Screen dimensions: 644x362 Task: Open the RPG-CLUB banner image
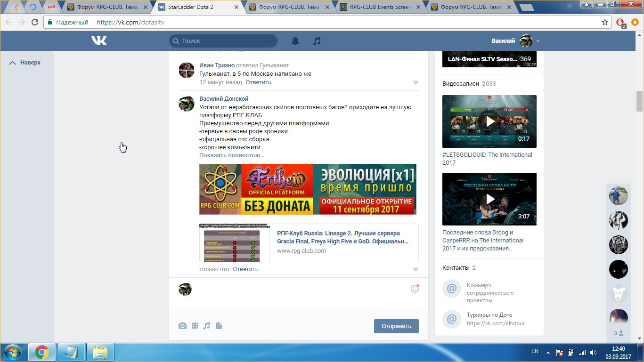click(308, 189)
